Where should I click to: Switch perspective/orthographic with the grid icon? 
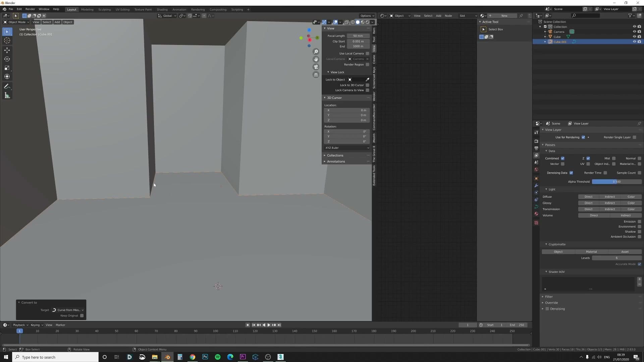tap(316, 75)
